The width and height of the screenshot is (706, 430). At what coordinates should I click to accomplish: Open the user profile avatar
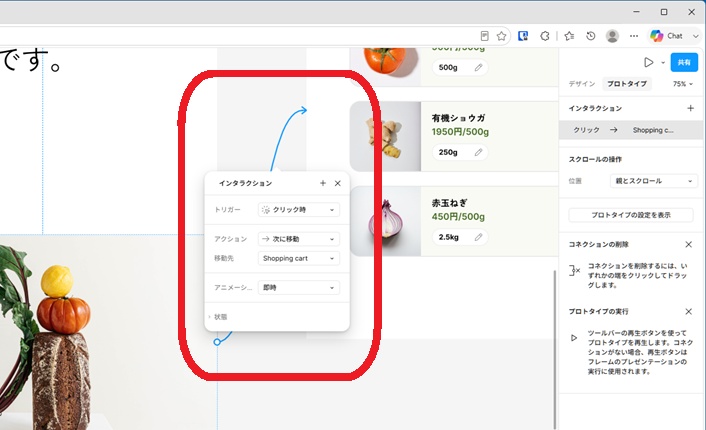tap(612, 36)
